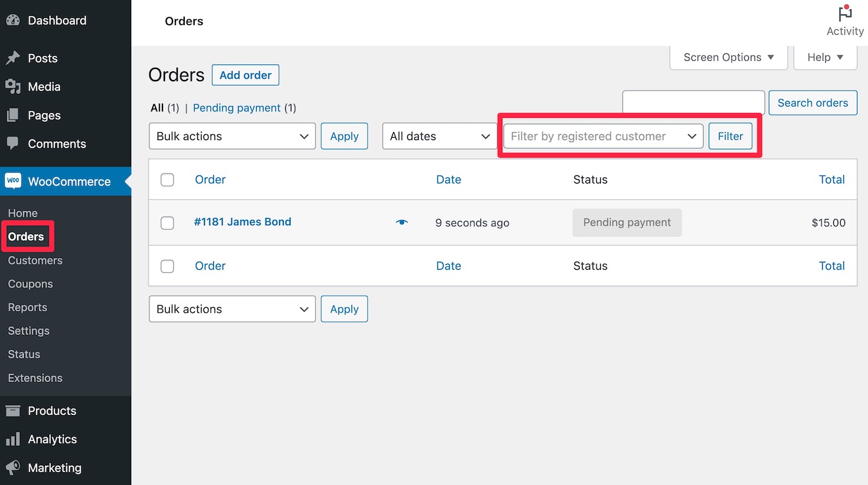Image resolution: width=868 pixels, height=485 pixels.
Task: Click the Search orders button
Action: pos(813,103)
